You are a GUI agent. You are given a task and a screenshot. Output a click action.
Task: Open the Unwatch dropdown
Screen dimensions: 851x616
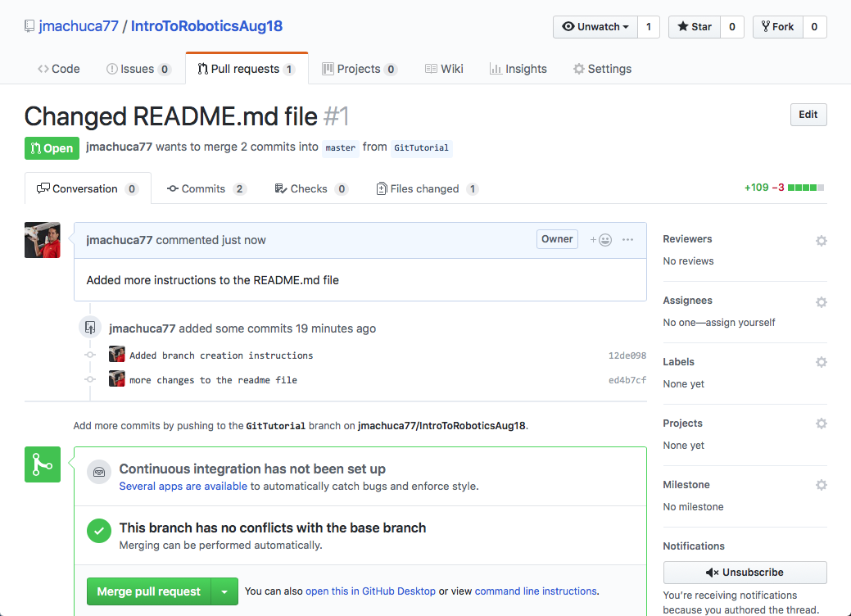click(x=595, y=26)
